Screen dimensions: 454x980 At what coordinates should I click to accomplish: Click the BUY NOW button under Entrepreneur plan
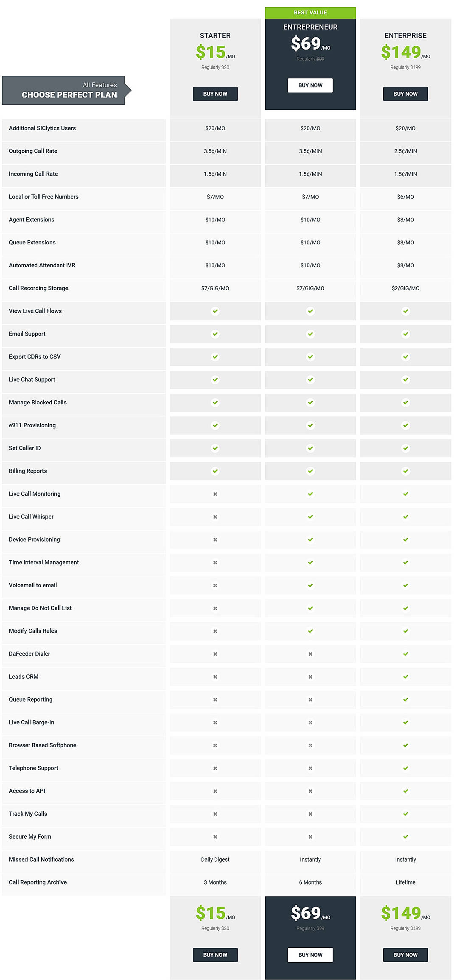coord(310,85)
